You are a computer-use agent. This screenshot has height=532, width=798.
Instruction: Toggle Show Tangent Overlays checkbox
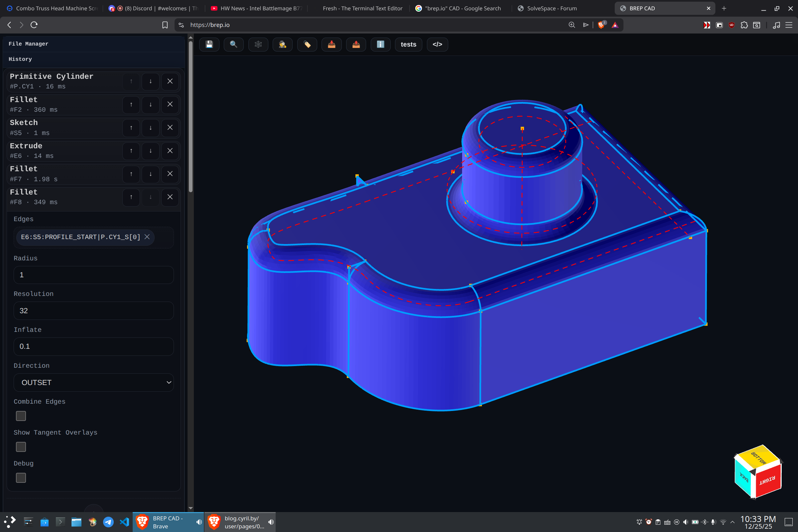coord(21,447)
